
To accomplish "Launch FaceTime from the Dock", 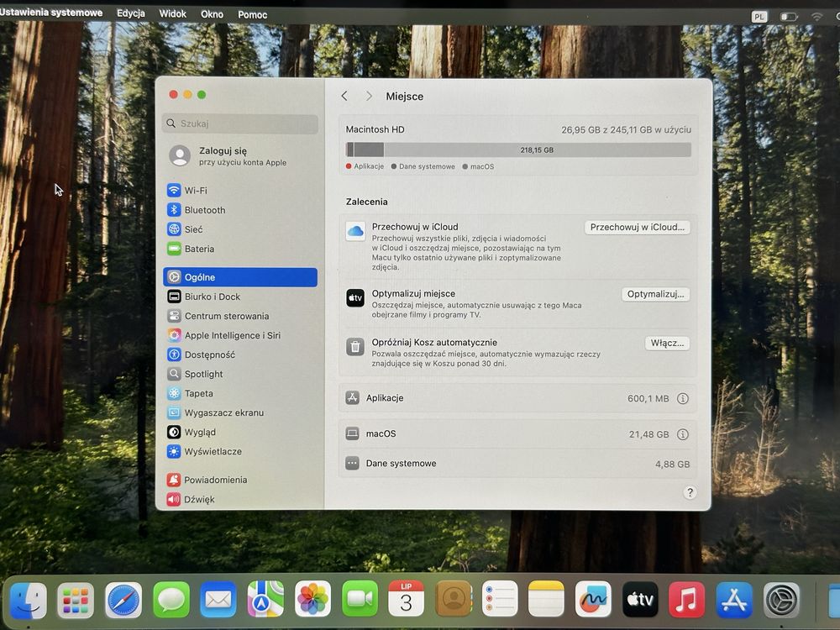I will pos(360,600).
